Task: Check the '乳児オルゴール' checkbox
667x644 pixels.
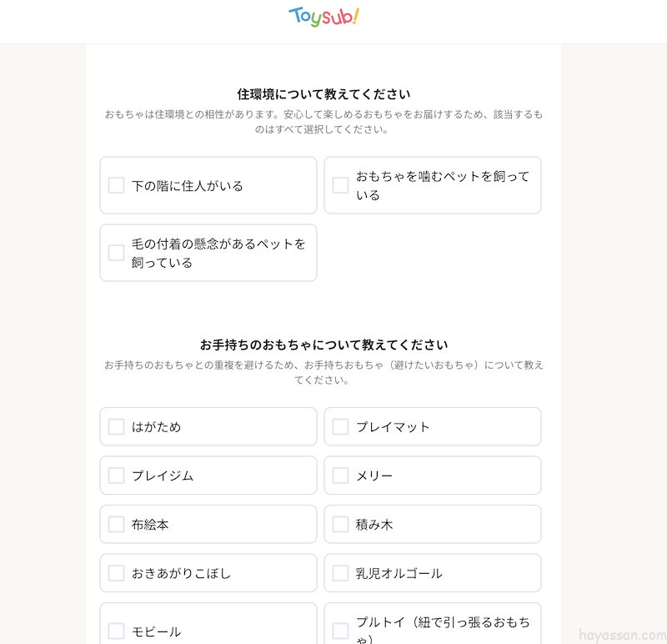Action: pos(340,573)
